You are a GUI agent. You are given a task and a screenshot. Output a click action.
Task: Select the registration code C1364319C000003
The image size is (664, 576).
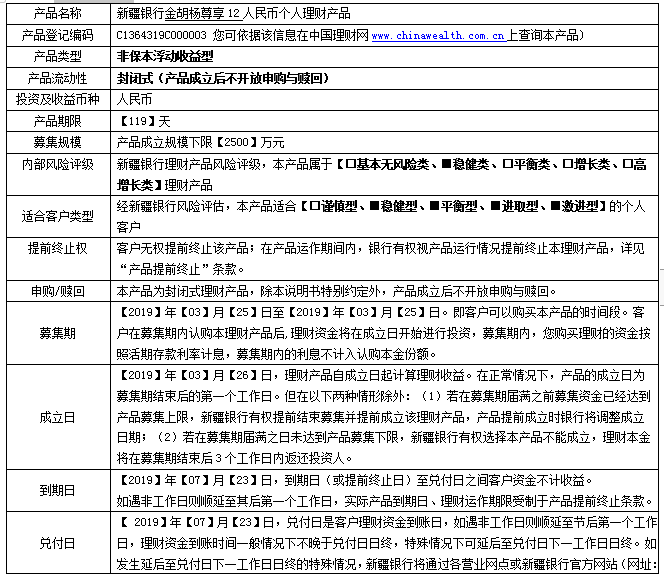(161, 36)
